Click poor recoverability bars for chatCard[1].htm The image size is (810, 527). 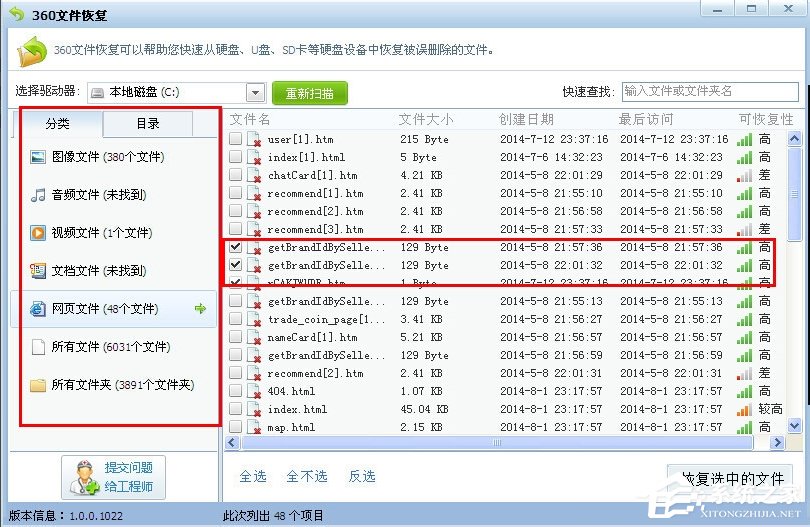744,176
